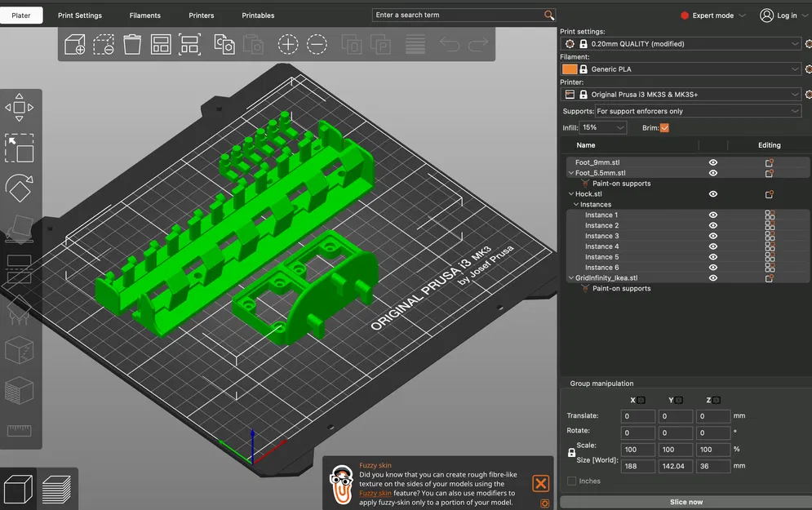Click the Add object cube icon
Viewport: 812px width, 510px height.
tap(74, 45)
